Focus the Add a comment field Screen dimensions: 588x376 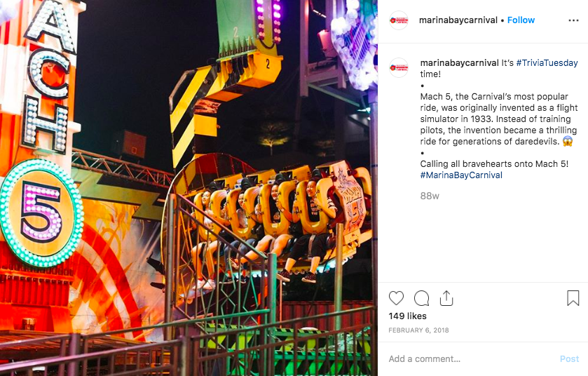coord(469,358)
